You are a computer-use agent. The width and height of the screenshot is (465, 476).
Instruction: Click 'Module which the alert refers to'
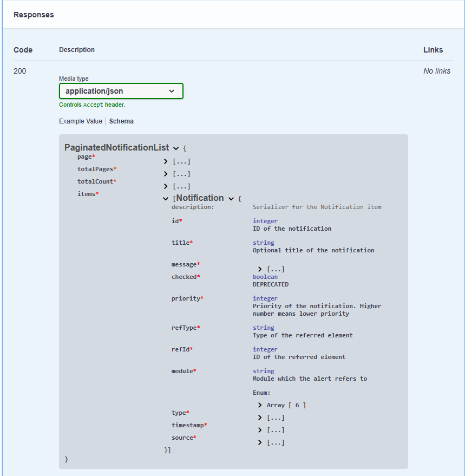tap(310, 379)
